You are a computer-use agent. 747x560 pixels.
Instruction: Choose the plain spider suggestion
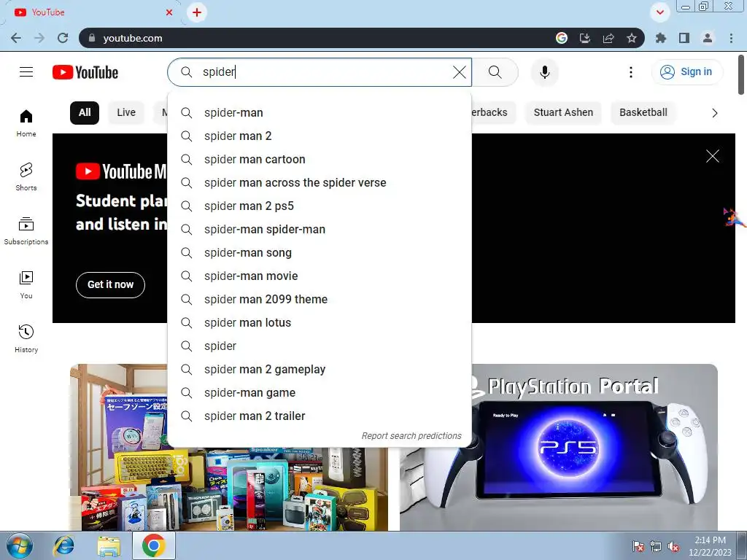[320, 346]
